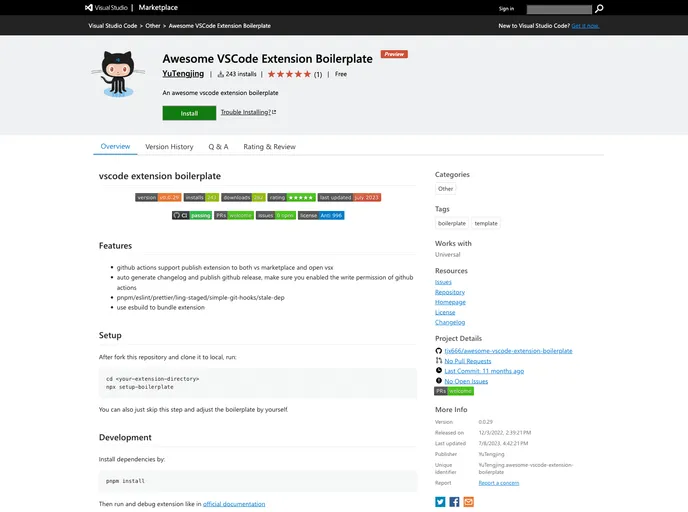Click the red Preview label

pyautogui.click(x=394, y=54)
